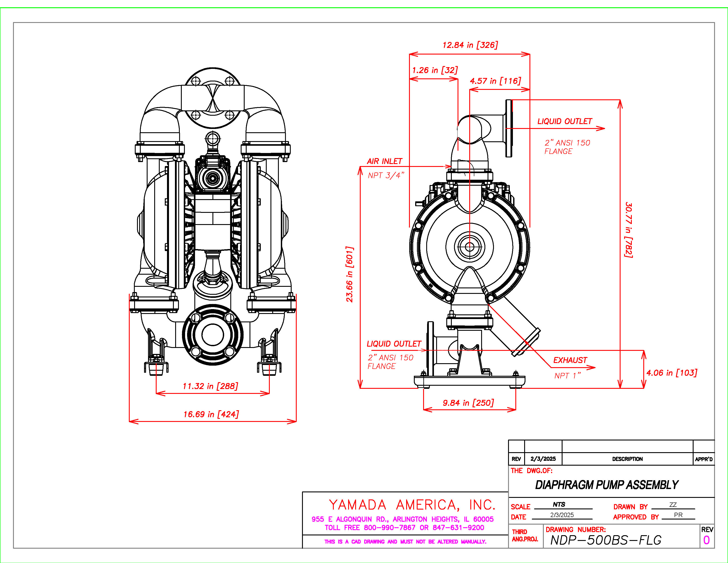Click the 23.66 in [601] vertical dimension
728x563 pixels.
349,274
